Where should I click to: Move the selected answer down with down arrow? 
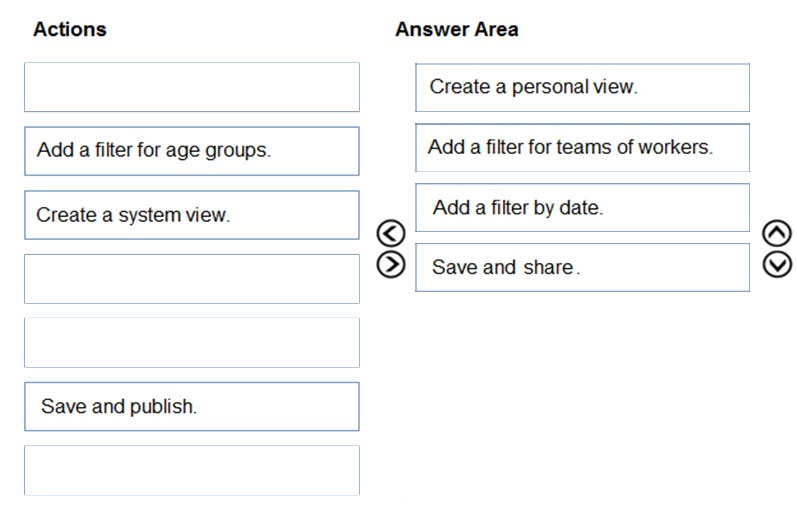[x=777, y=265]
